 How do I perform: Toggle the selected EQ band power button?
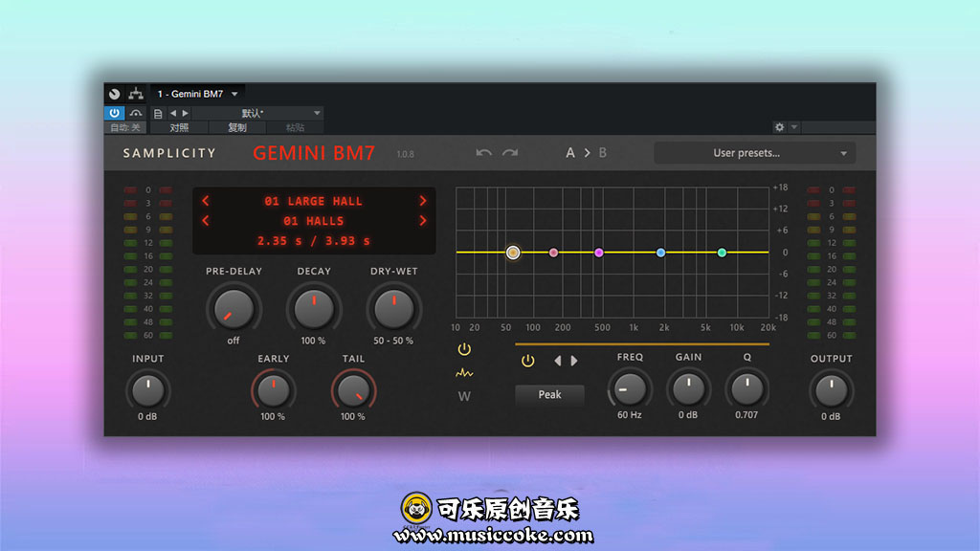click(528, 361)
